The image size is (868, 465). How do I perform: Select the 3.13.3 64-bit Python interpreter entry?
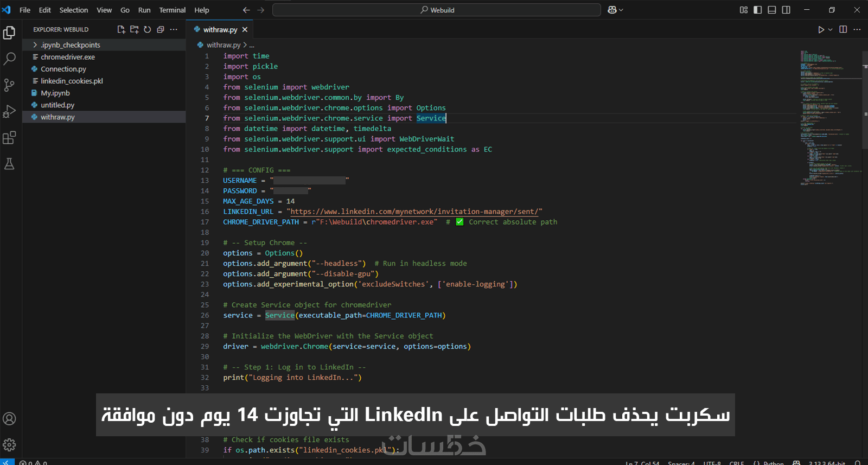[827, 463]
